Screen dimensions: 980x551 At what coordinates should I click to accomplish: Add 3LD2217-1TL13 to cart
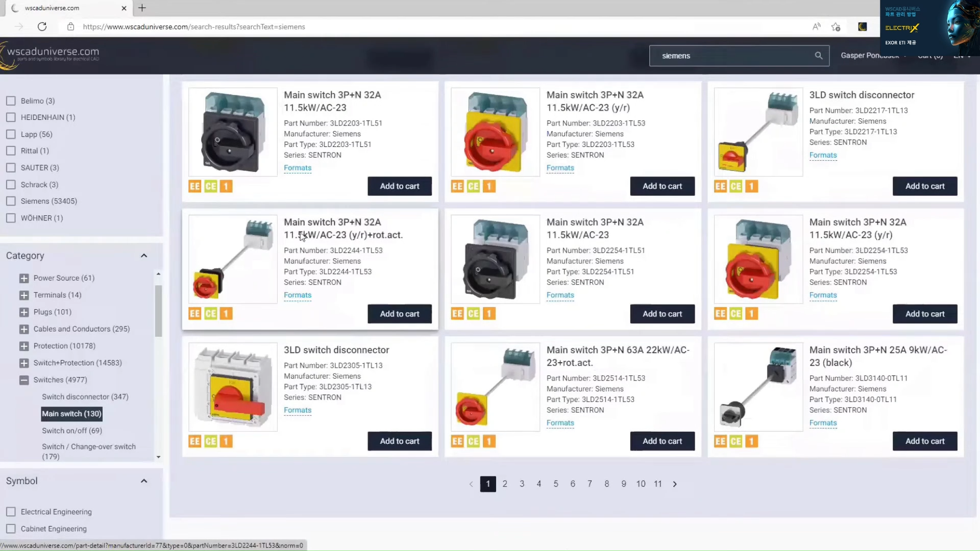[925, 186]
